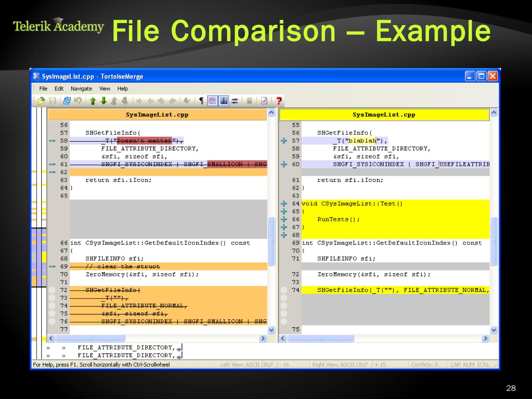
Task: Click the Open file toolbar icon
Action: click(x=41, y=101)
